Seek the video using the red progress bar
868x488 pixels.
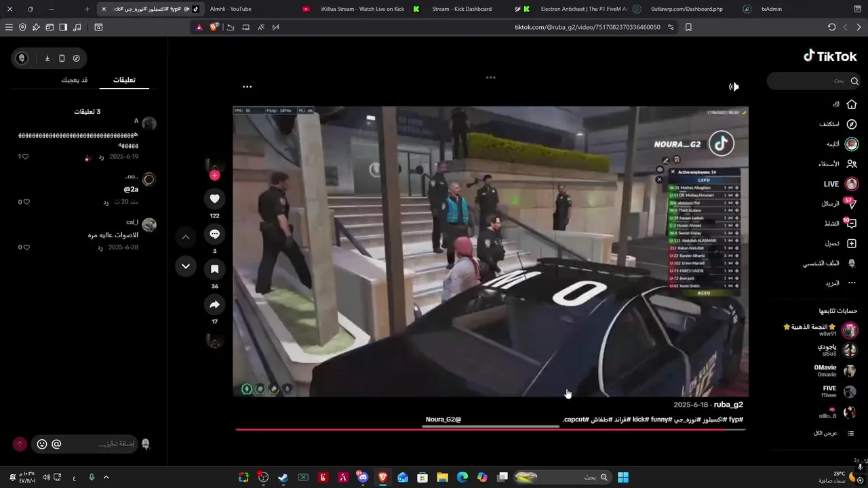pos(490,428)
